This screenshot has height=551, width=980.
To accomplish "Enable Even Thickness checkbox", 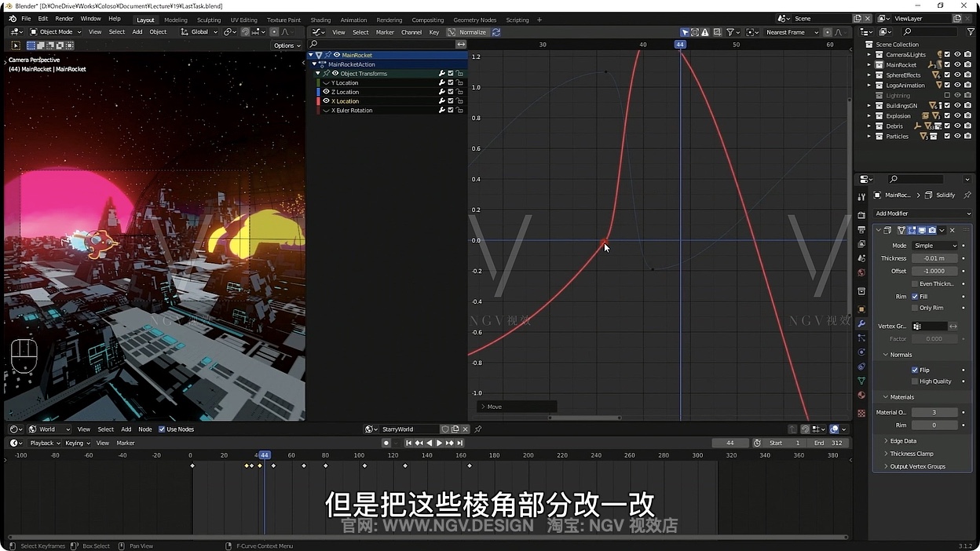I will [915, 283].
